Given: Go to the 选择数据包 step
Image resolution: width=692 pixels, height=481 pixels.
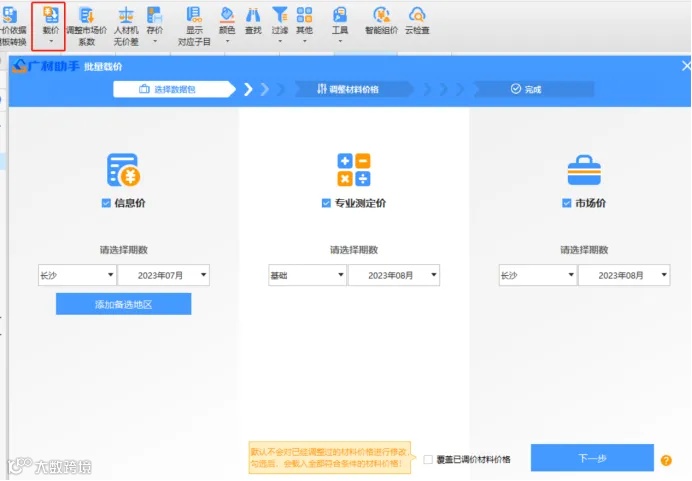Looking at the screenshot, I should 174,89.
